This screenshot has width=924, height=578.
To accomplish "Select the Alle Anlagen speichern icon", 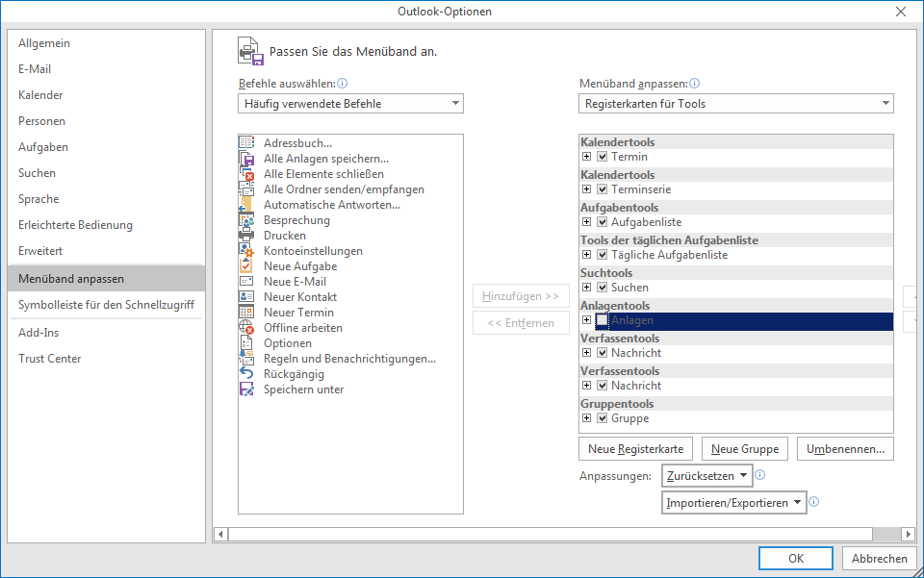I will (246, 159).
